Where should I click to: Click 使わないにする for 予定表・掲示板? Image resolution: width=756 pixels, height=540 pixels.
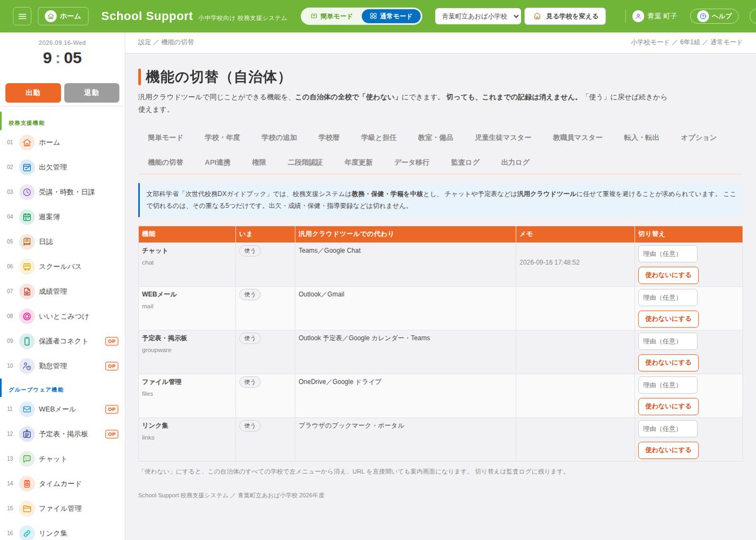click(668, 363)
